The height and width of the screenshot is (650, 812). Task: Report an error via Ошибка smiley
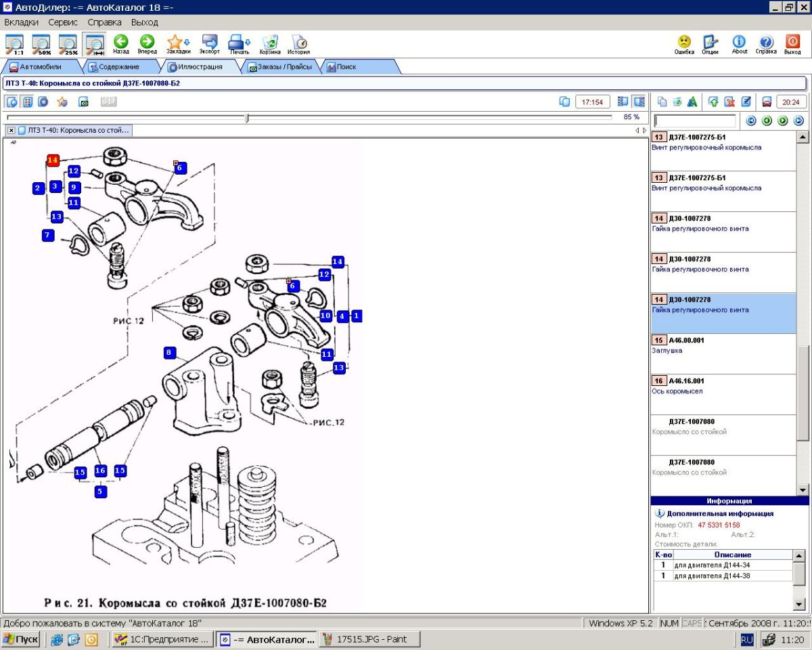684,43
